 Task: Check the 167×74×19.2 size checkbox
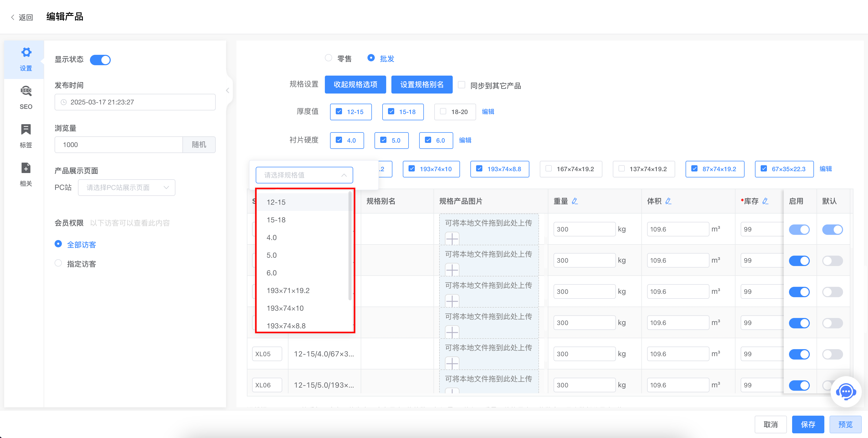[549, 168]
